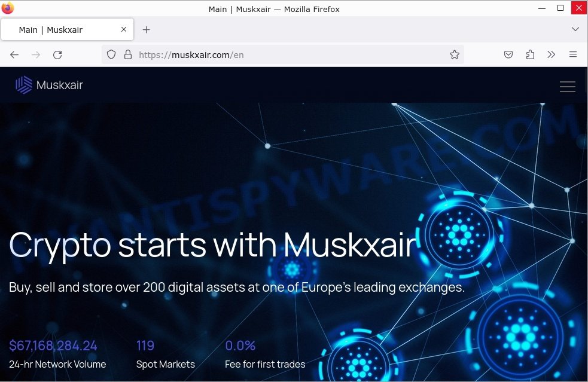Open the site hamburger menu
588x382 pixels.
[x=568, y=86]
